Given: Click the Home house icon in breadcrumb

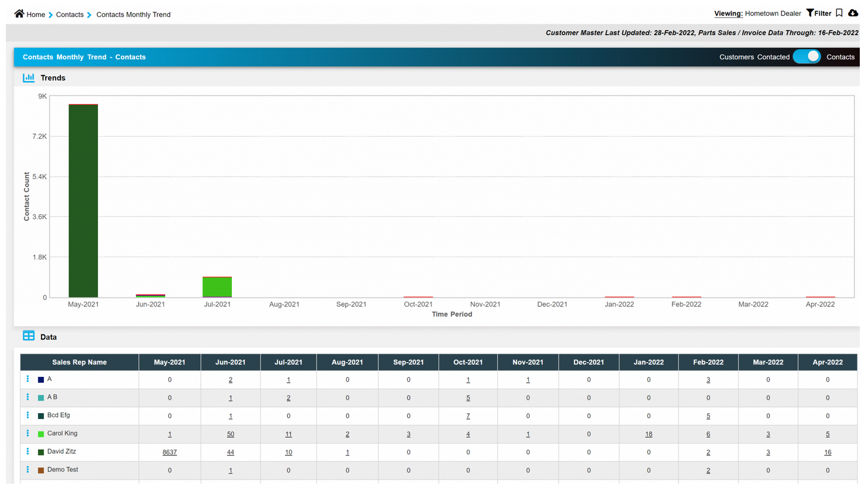Looking at the screenshot, I should (19, 14).
